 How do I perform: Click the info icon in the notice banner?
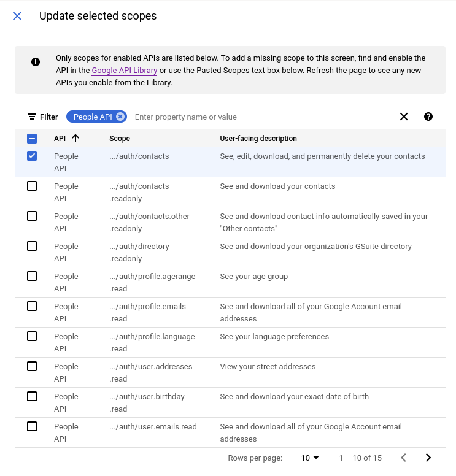coord(36,62)
